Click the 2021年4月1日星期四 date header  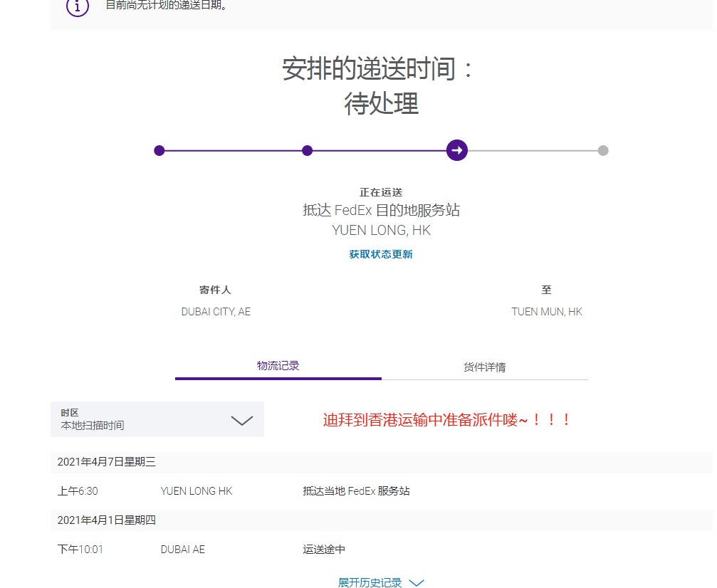(x=107, y=520)
